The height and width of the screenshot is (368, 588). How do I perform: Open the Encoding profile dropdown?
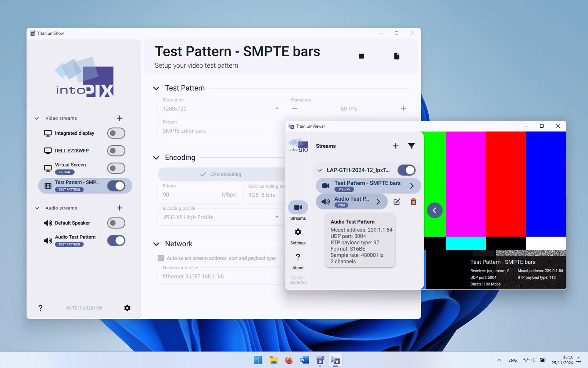pos(220,217)
